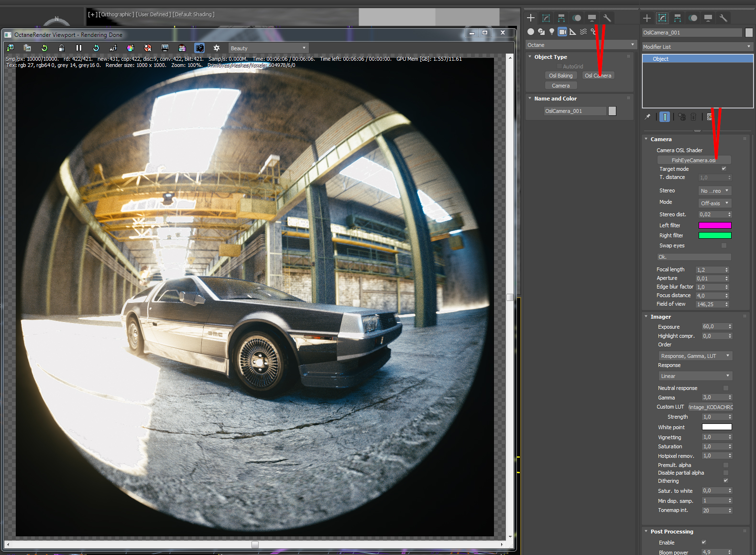Click the White point color swatch

click(x=717, y=427)
